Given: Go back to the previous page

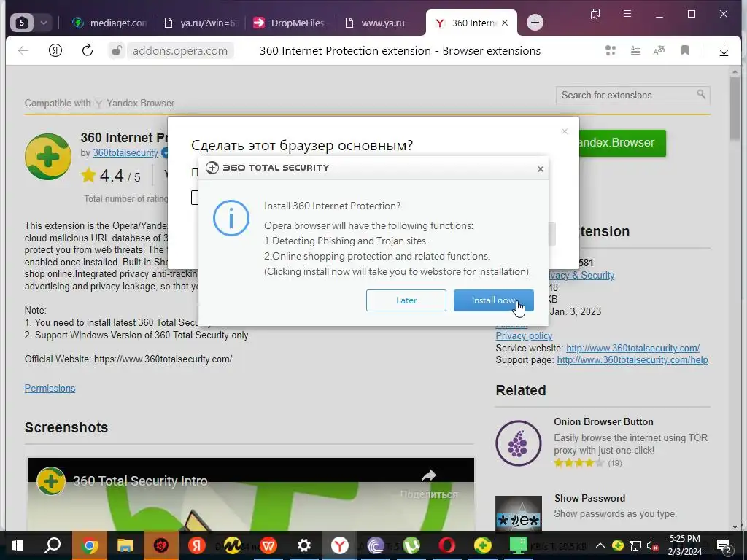Looking at the screenshot, I should pos(23,50).
